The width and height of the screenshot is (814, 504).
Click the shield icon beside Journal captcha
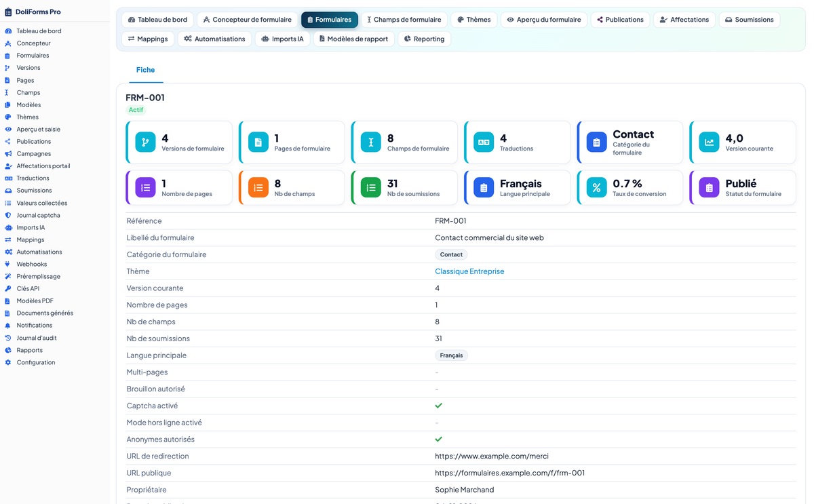pyautogui.click(x=8, y=216)
